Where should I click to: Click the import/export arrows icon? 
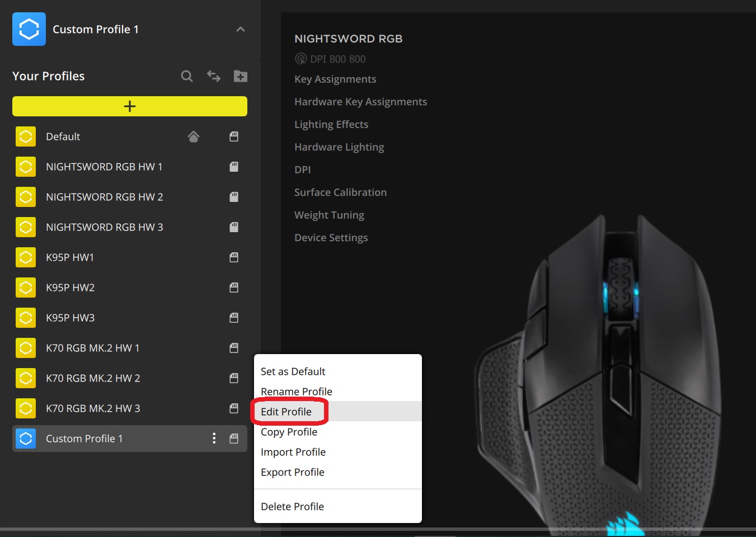214,76
